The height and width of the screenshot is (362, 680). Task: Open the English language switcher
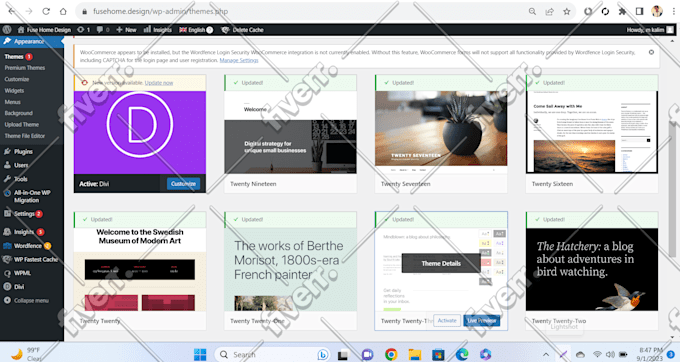(x=196, y=29)
